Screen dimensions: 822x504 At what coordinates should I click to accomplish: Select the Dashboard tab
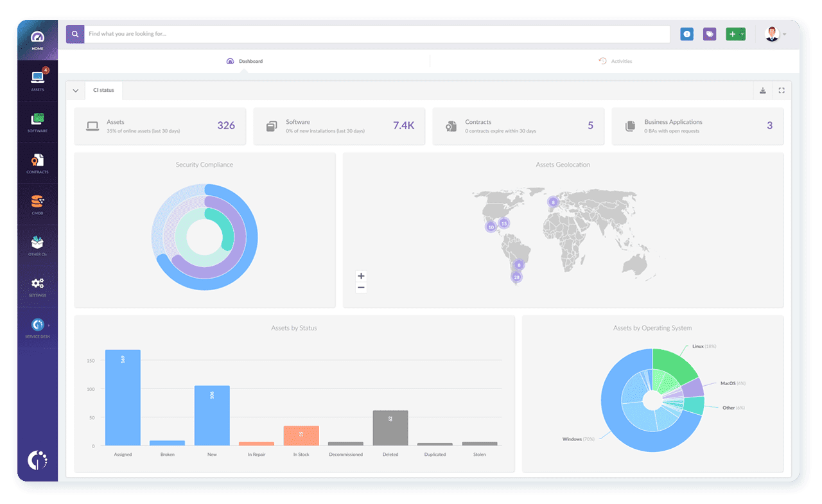click(246, 61)
